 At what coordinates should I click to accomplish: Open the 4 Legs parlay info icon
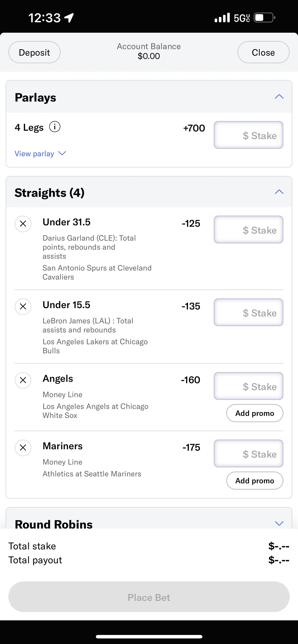[55, 127]
